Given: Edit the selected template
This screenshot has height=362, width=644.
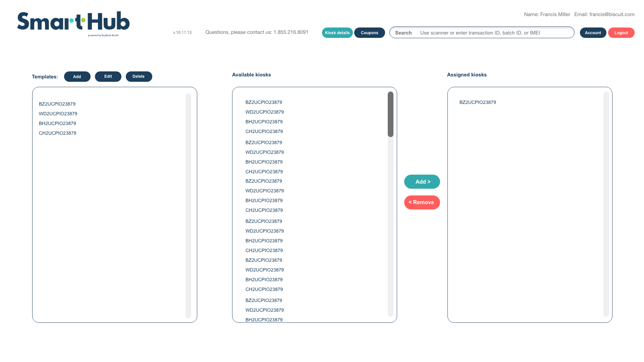Looking at the screenshot, I should click(108, 77).
